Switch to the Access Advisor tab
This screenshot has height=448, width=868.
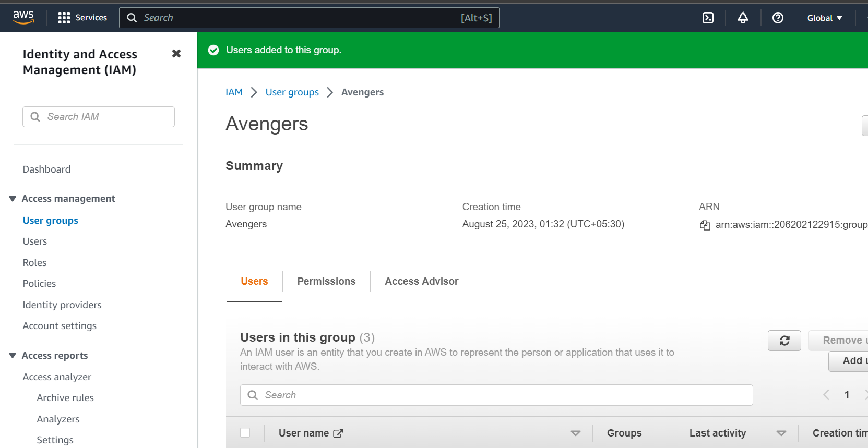click(x=421, y=282)
